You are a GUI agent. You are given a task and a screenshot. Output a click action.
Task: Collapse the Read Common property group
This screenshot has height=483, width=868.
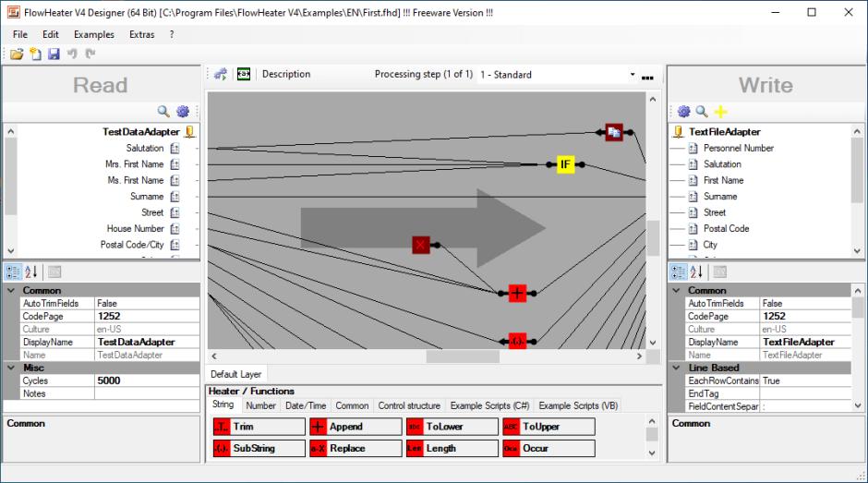coord(11,290)
